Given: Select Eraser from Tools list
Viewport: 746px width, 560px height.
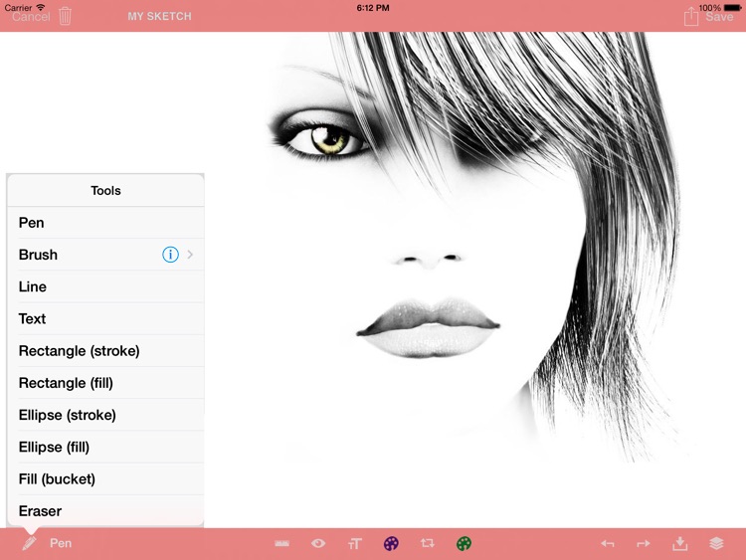Looking at the screenshot, I should (105, 511).
